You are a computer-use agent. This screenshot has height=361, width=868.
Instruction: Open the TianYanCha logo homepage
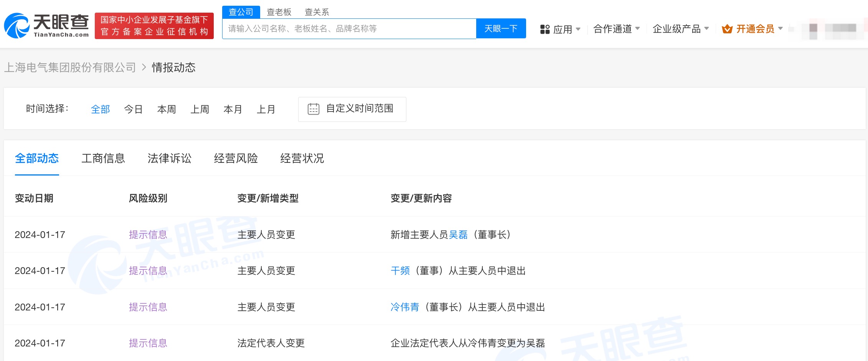46,26
